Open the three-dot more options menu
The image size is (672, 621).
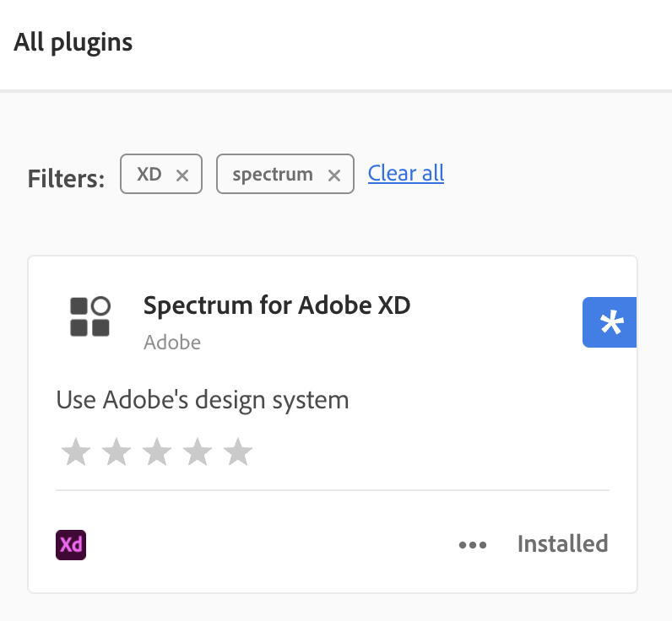(x=473, y=545)
